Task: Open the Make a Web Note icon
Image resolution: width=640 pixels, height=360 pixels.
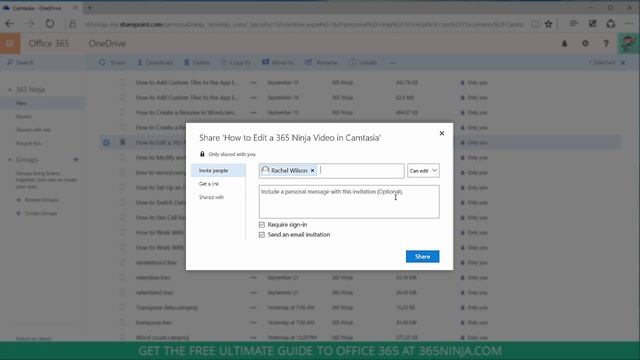Action: [592, 24]
